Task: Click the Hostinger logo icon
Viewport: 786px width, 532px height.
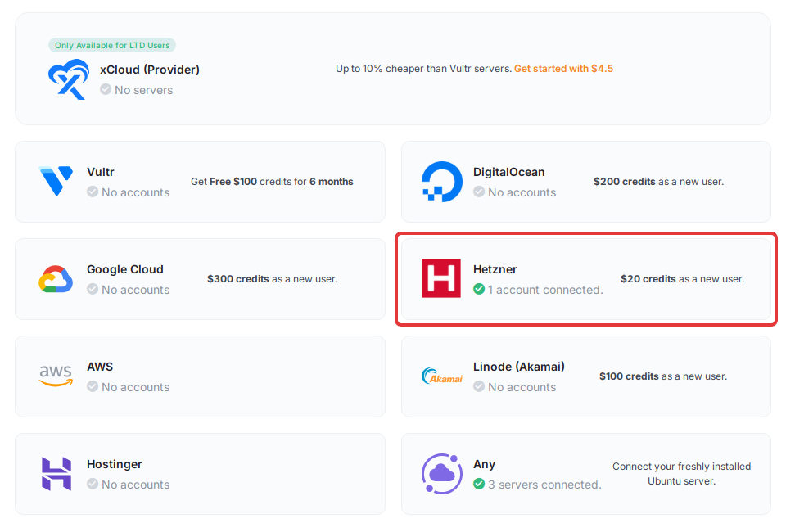Action: (56, 473)
